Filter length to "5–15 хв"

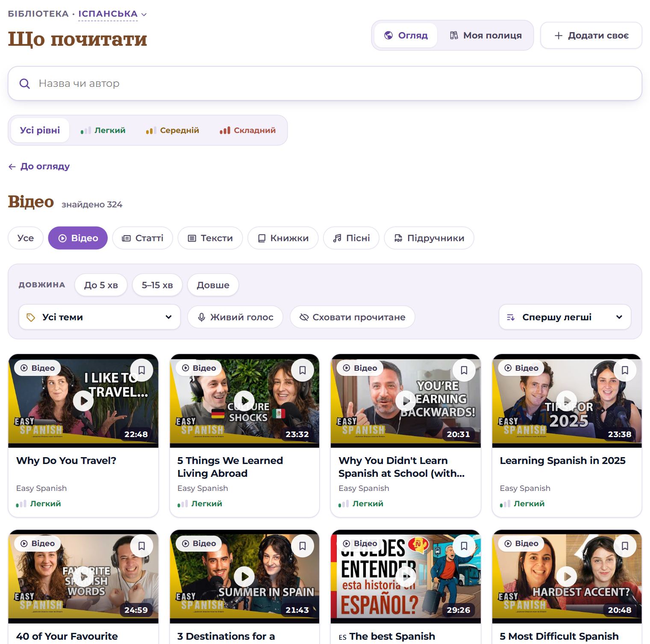click(157, 285)
